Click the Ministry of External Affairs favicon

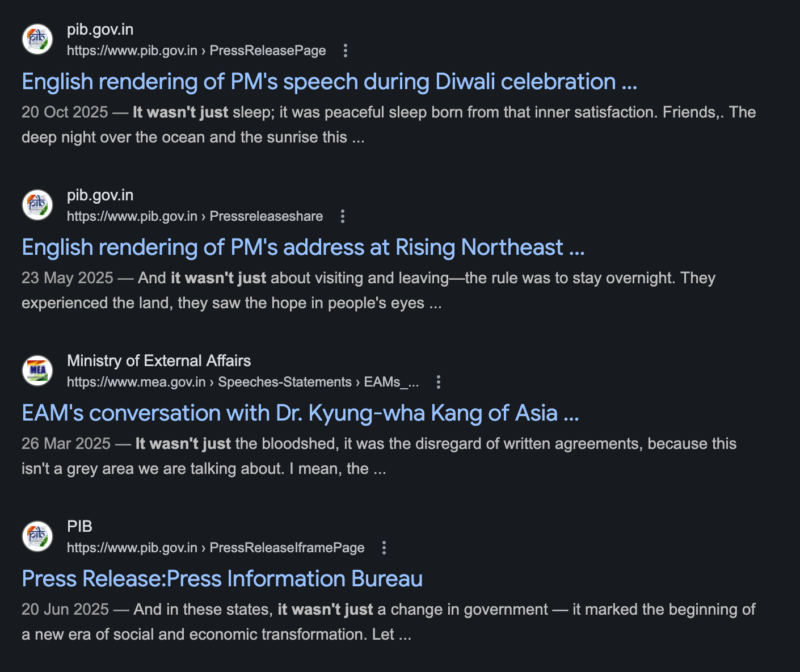click(37, 371)
